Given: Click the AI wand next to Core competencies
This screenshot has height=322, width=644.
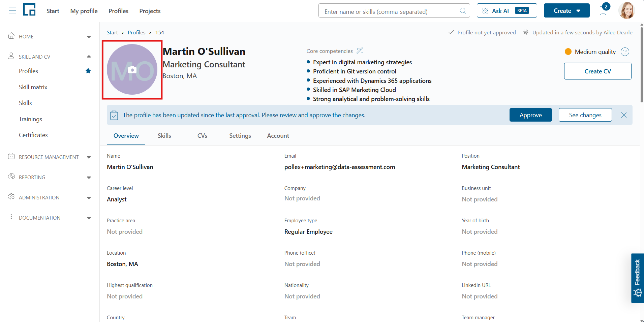Looking at the screenshot, I should click(360, 51).
